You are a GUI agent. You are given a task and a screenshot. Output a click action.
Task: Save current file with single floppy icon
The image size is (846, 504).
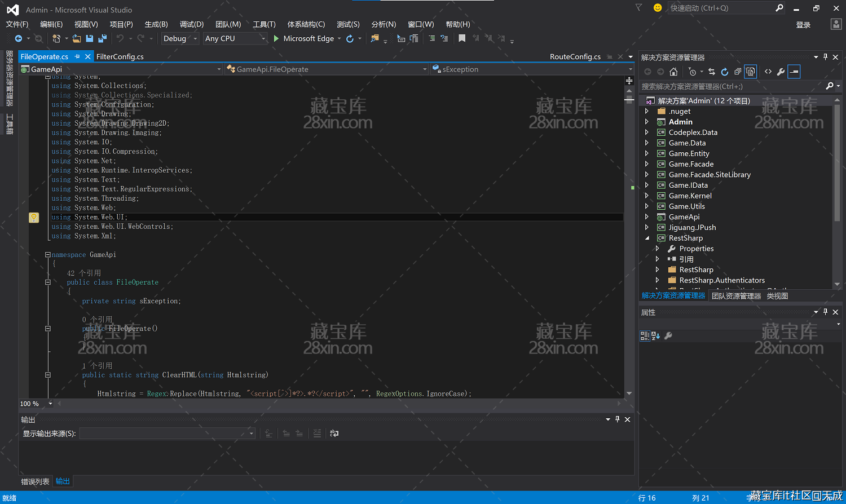[x=89, y=38]
